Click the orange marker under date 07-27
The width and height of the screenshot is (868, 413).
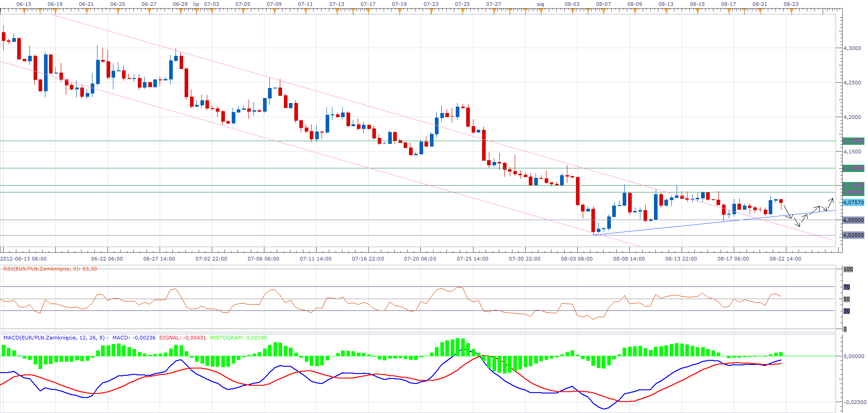pyautogui.click(x=494, y=10)
